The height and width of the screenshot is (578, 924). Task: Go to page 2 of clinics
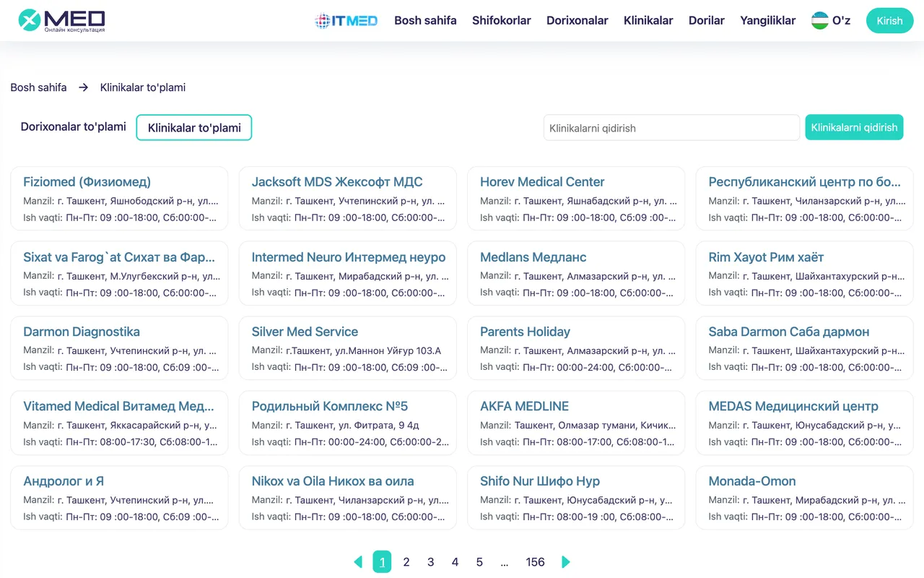[406, 562]
